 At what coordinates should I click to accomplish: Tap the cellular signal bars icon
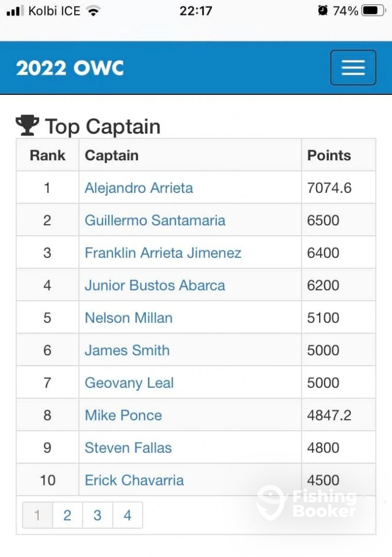pos(15,11)
